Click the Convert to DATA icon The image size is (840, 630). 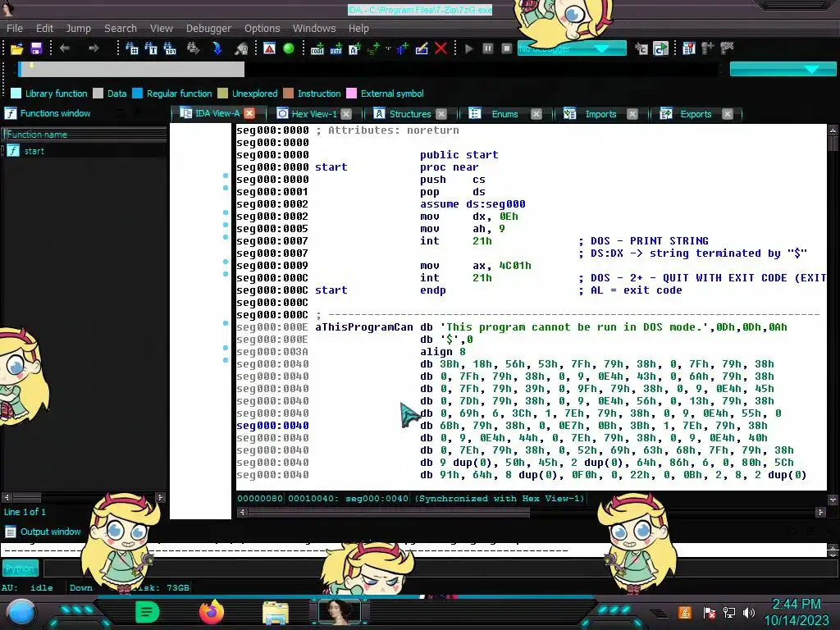336,48
